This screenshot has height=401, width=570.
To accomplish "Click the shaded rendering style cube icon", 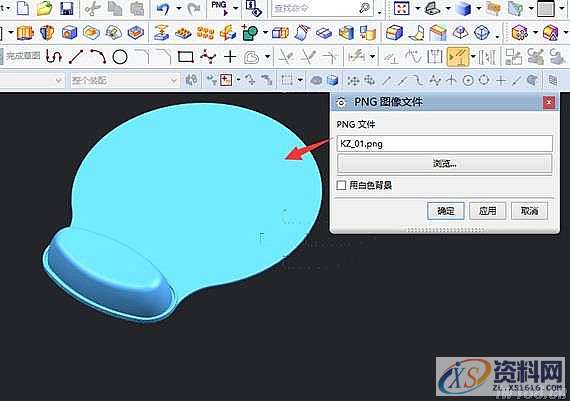I will pyautogui.click(x=463, y=8).
